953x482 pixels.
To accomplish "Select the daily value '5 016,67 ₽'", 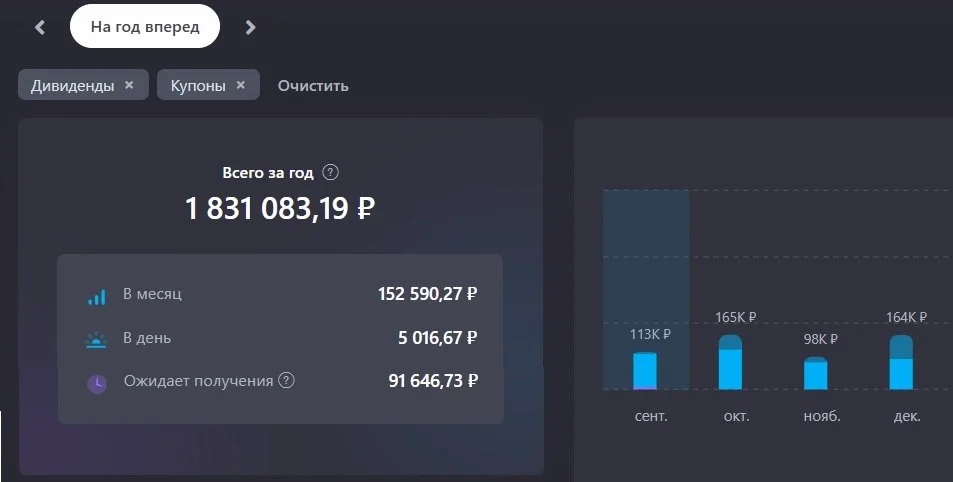I will tap(438, 337).
